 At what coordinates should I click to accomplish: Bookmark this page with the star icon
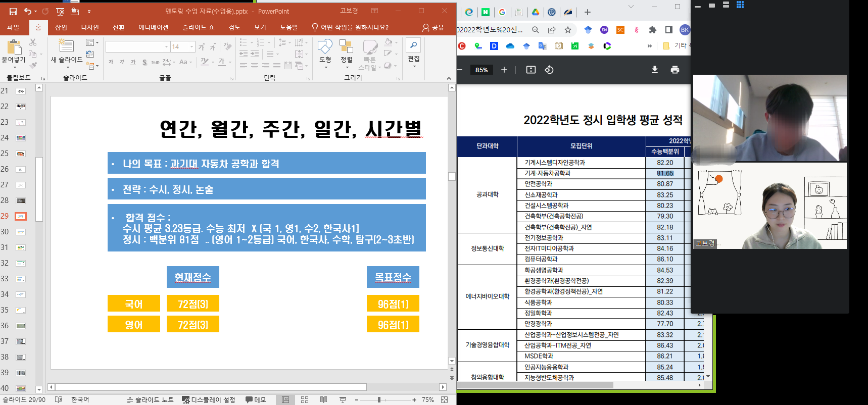[568, 30]
